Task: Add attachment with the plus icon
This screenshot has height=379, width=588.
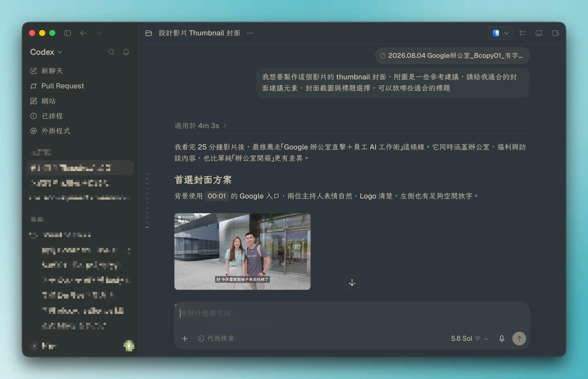Action: [185, 339]
